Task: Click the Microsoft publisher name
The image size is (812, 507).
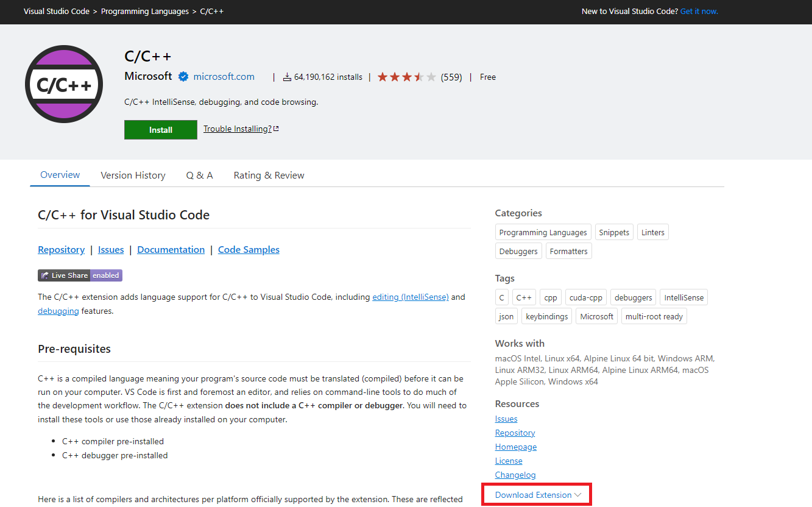Action: 148,76
